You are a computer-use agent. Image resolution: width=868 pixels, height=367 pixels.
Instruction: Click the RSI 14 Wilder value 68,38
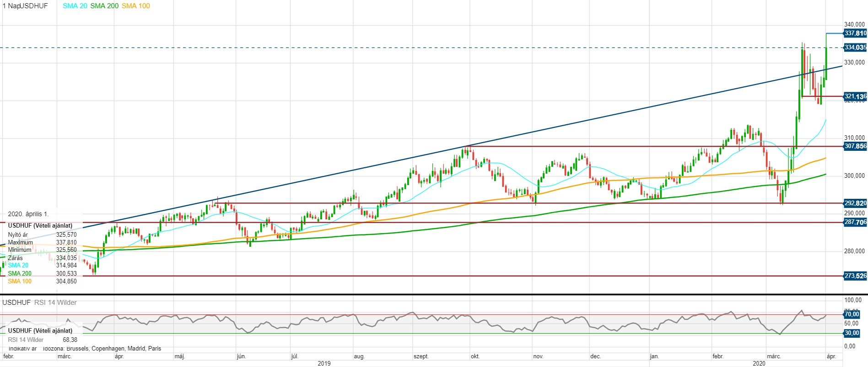pyautogui.click(x=70, y=340)
